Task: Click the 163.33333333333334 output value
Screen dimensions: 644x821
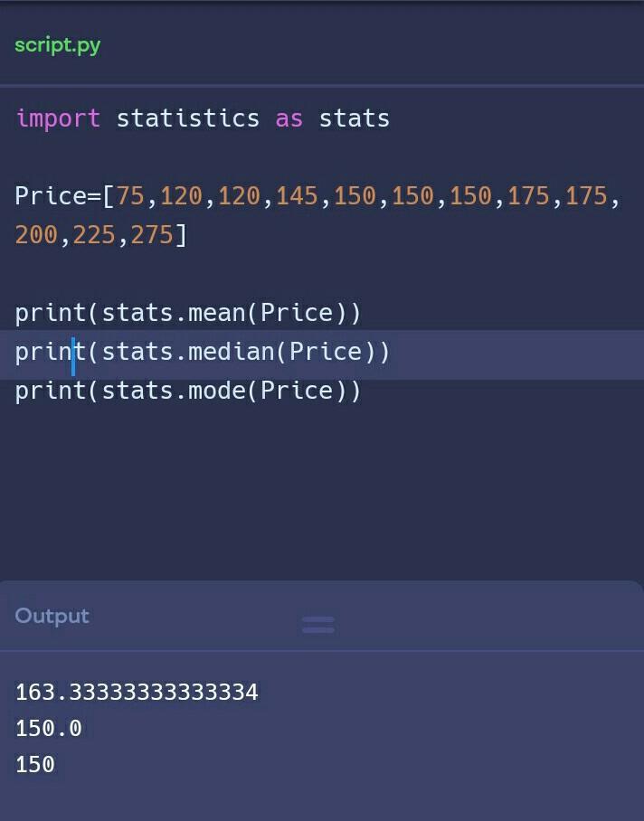Action: coord(137,693)
